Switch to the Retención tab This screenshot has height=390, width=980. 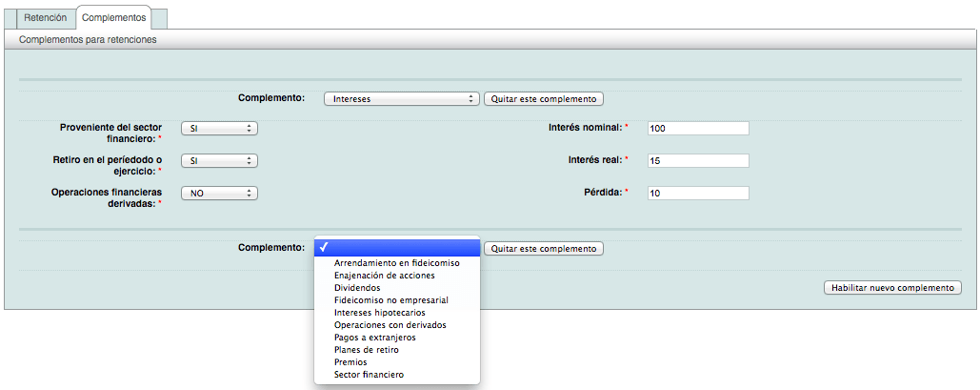(x=45, y=17)
